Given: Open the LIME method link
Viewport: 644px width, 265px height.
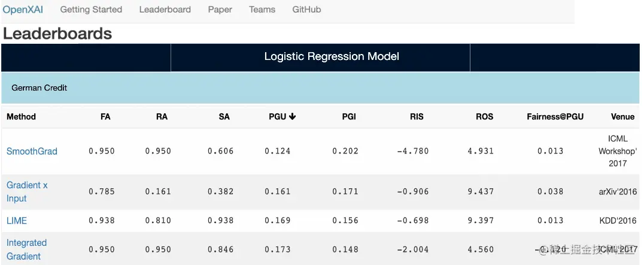Looking at the screenshot, I should [x=17, y=221].
